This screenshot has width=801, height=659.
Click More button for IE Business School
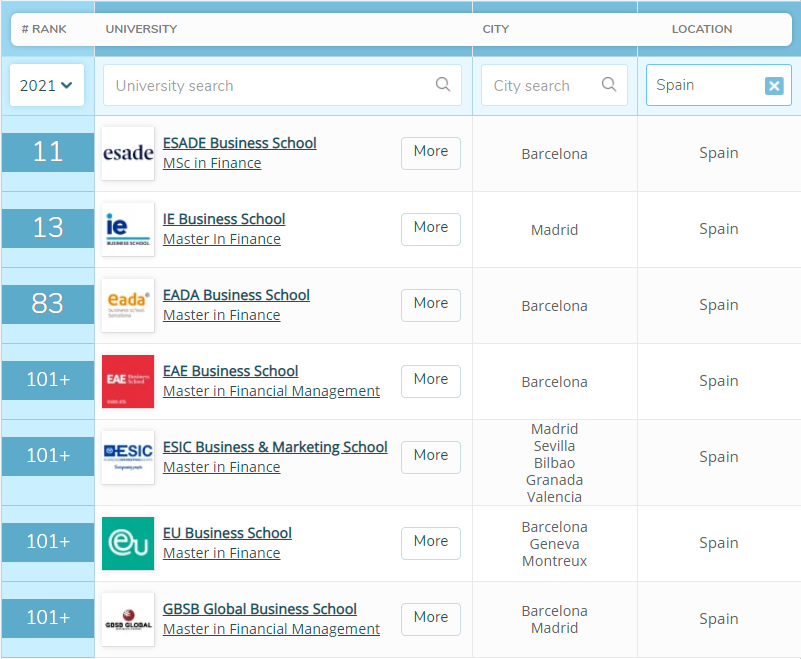[431, 229]
